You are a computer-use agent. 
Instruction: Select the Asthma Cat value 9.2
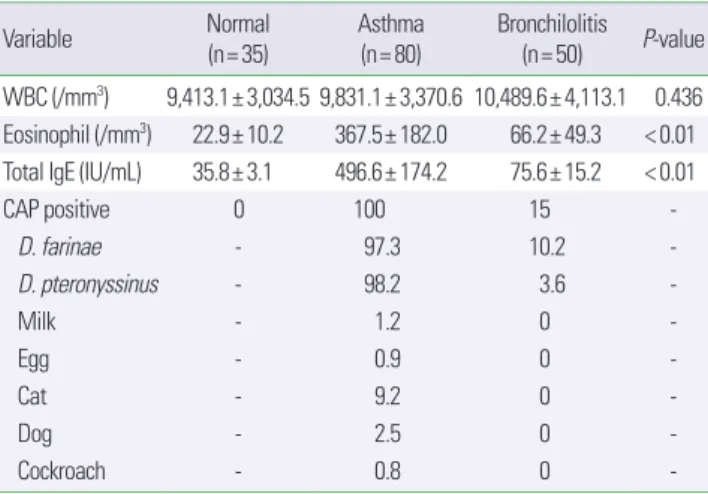click(x=387, y=396)
